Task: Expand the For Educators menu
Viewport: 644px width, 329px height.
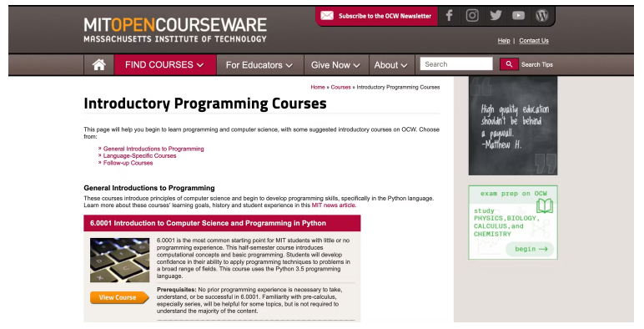Action: coord(259,65)
